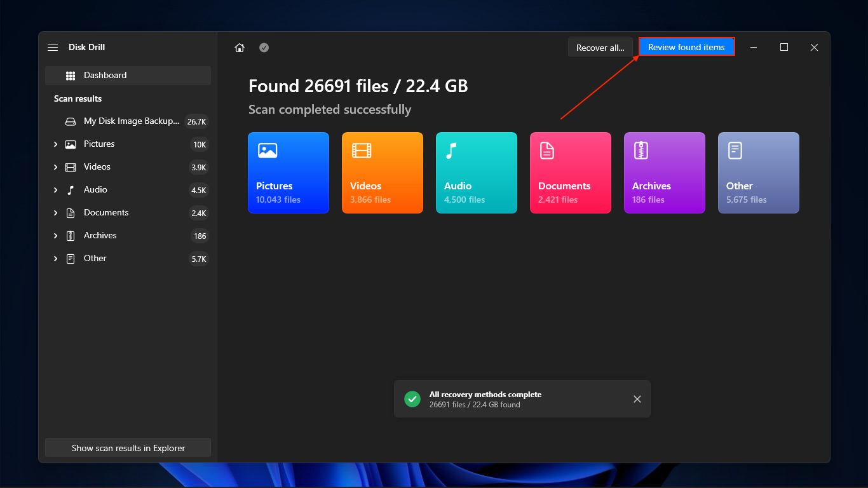Select the Dashboard grid icon
Image resolution: width=868 pixels, height=488 pixels.
pos(71,76)
